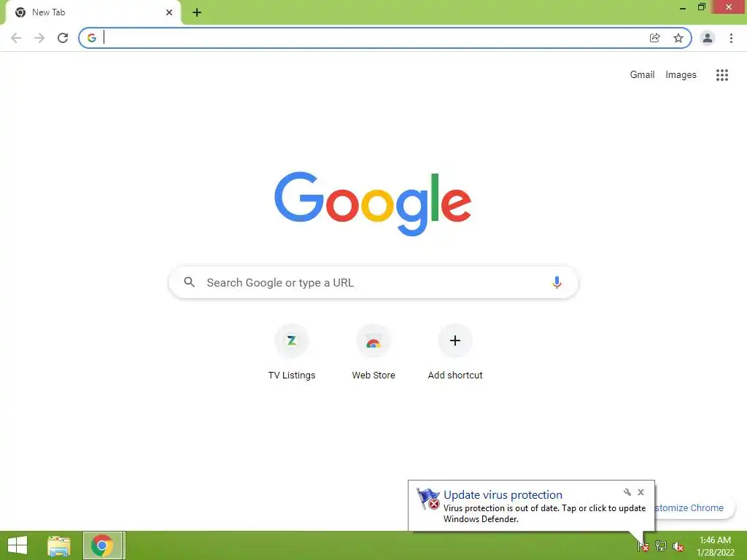Click the Search Google or type a URL box
The width and height of the screenshot is (747, 560).
373,282
